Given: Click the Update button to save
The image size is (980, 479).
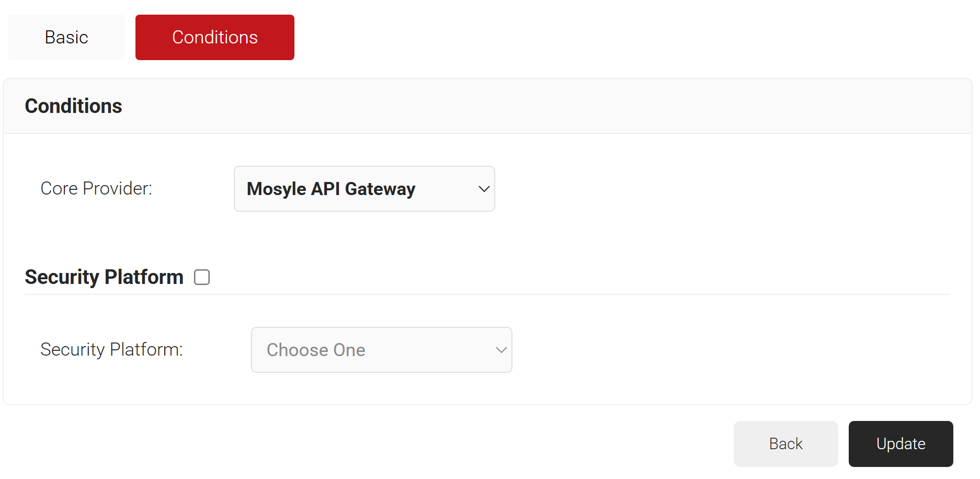Looking at the screenshot, I should click(901, 444).
